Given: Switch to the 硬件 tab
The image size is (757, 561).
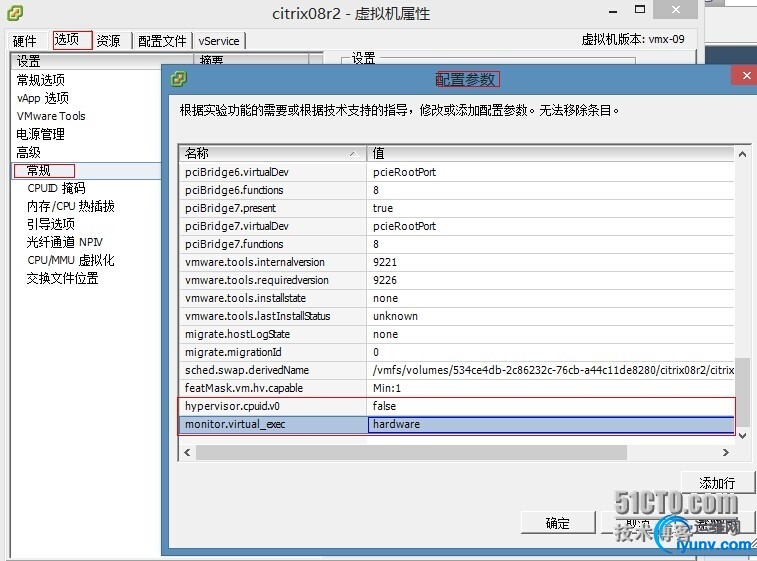Looking at the screenshot, I should [25, 41].
